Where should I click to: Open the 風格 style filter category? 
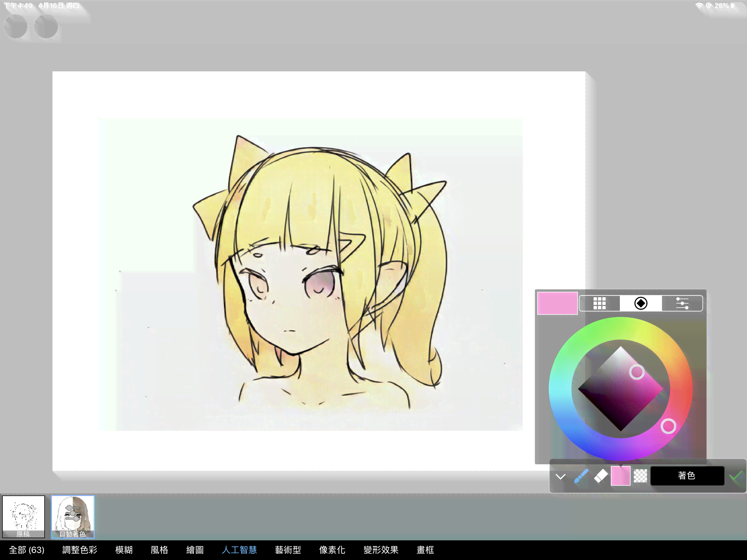(159, 550)
